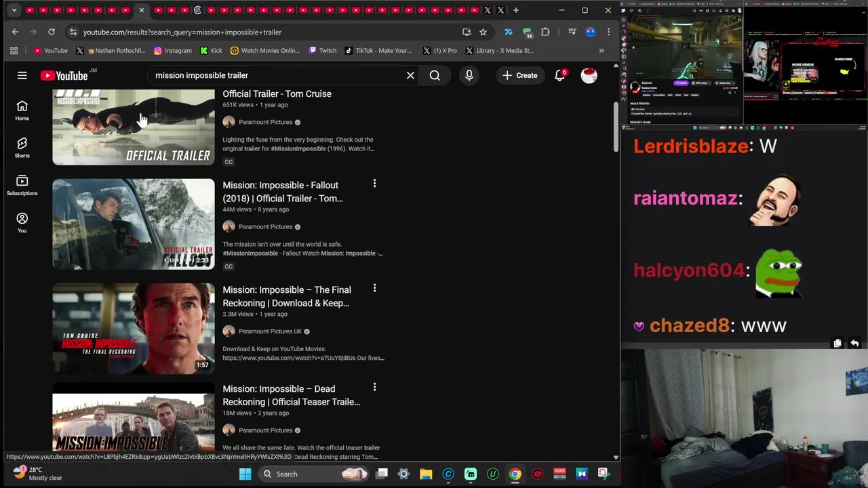Screen dimensions: 868x488
Task: Open Mission: Impossible – Dead Reckoning title
Action: pos(291,395)
